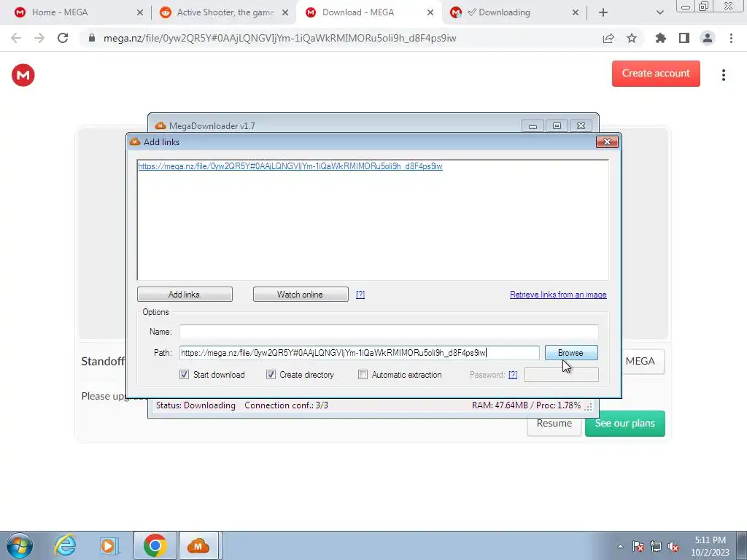747x560 pixels.
Task: Toggle the Create directory checkbox
Action: click(271, 375)
